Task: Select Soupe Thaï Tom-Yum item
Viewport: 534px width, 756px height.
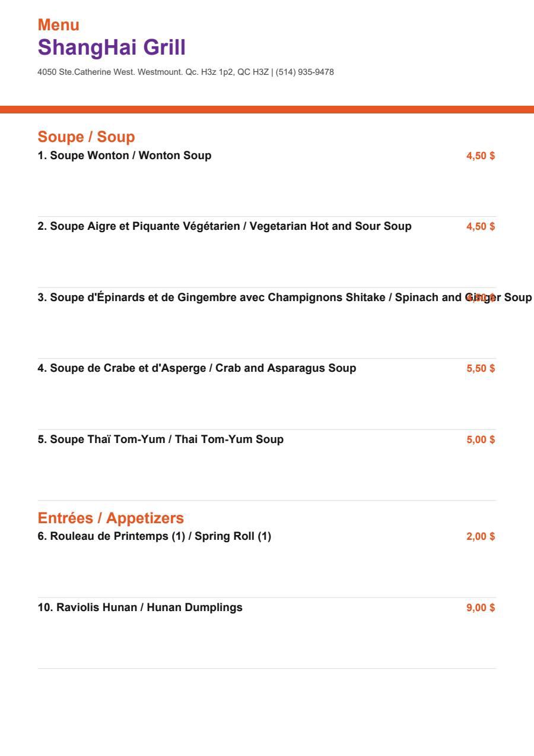Action: (161, 439)
